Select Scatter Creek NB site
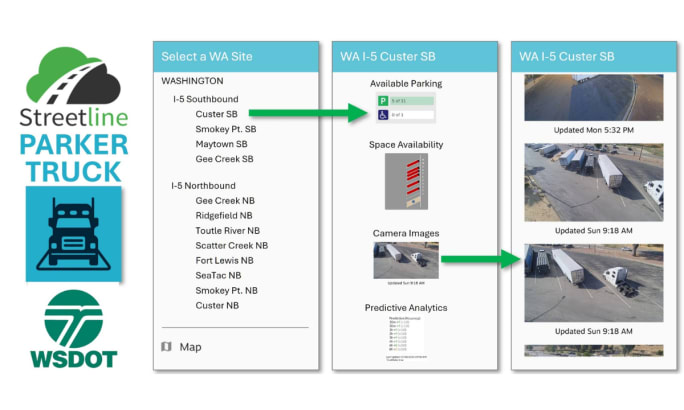The width and height of the screenshot is (684, 410). pos(232,246)
